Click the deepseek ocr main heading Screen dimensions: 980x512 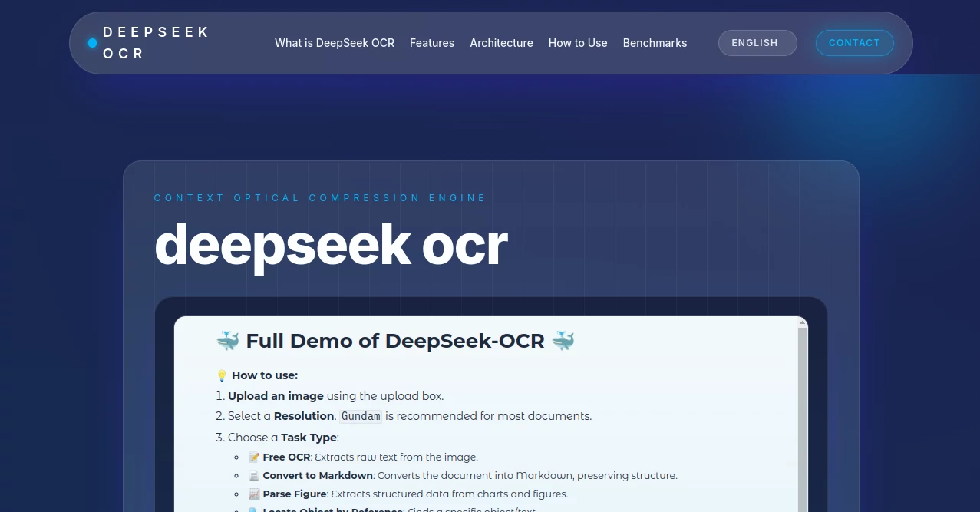click(331, 244)
